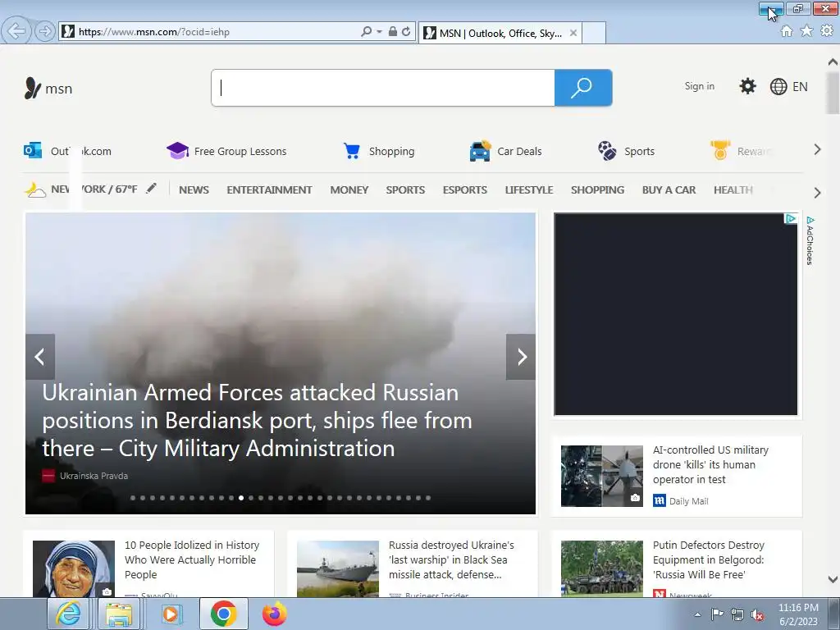The height and width of the screenshot is (630, 840).
Task: Open the address bar autocomplete dropdown arrow
Action: [x=379, y=32]
